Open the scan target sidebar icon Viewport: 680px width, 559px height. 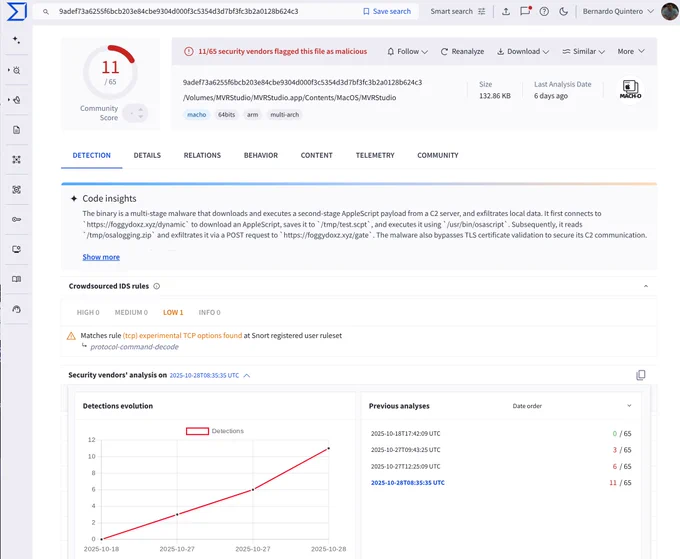(16, 190)
